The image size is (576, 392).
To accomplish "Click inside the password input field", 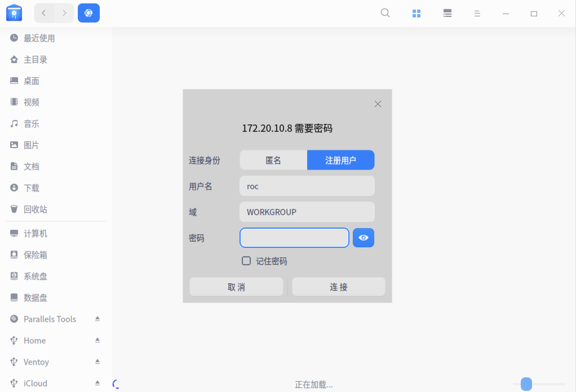I will [x=294, y=238].
